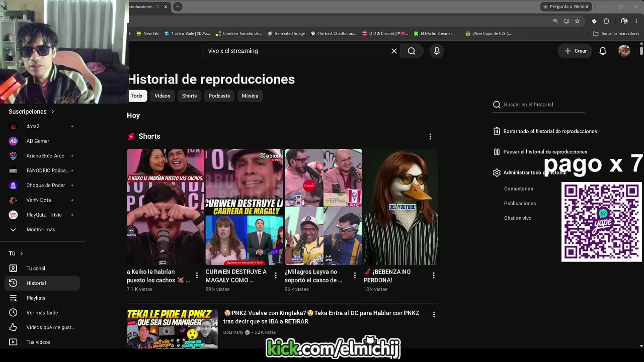Viewport: 644px width, 362px height.
Task: Select the Videos filter chip
Action: pos(163,96)
